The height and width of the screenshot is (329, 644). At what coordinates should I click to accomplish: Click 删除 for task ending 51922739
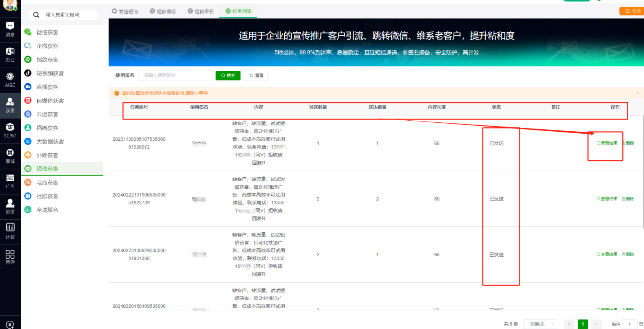[x=628, y=199]
